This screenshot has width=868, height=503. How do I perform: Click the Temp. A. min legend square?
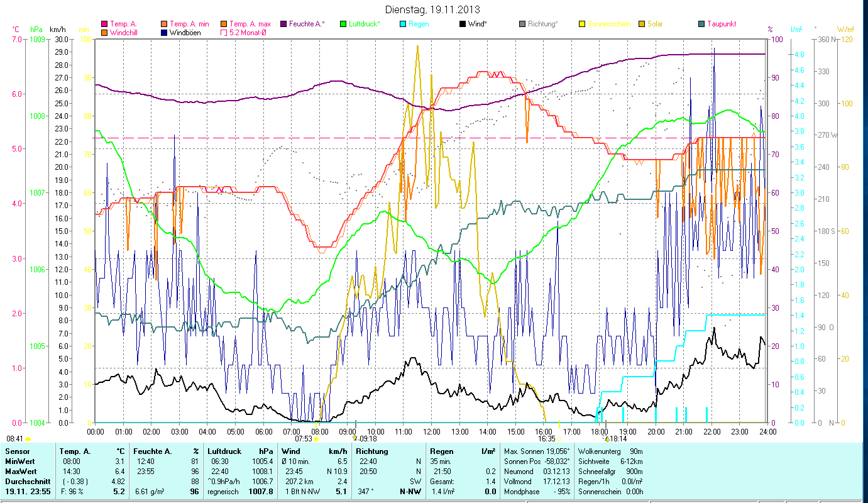pos(165,24)
